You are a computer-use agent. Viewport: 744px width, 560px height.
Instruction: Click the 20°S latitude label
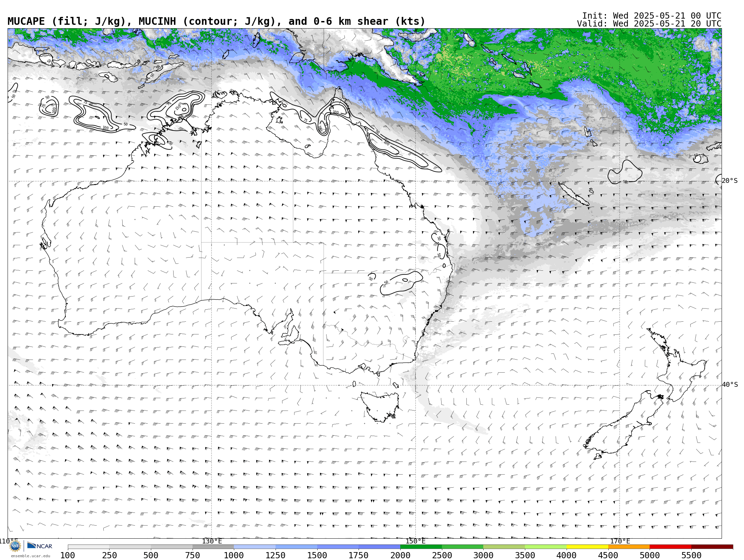click(x=730, y=181)
